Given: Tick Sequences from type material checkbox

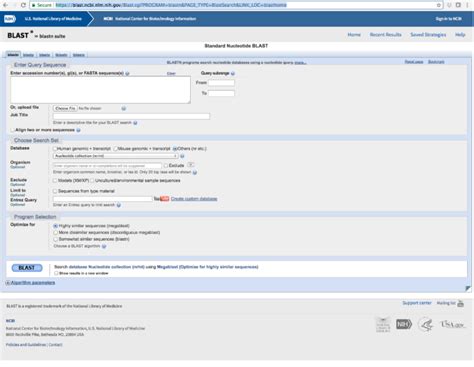Looking at the screenshot, I should [x=55, y=191].
